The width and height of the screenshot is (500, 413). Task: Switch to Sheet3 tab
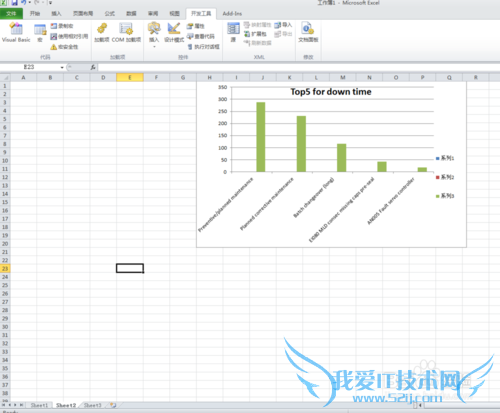(92, 405)
